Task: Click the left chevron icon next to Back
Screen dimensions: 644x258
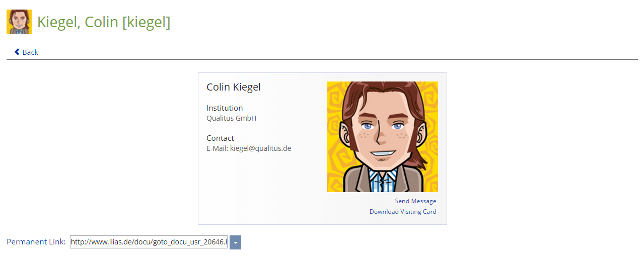Action: (x=17, y=52)
